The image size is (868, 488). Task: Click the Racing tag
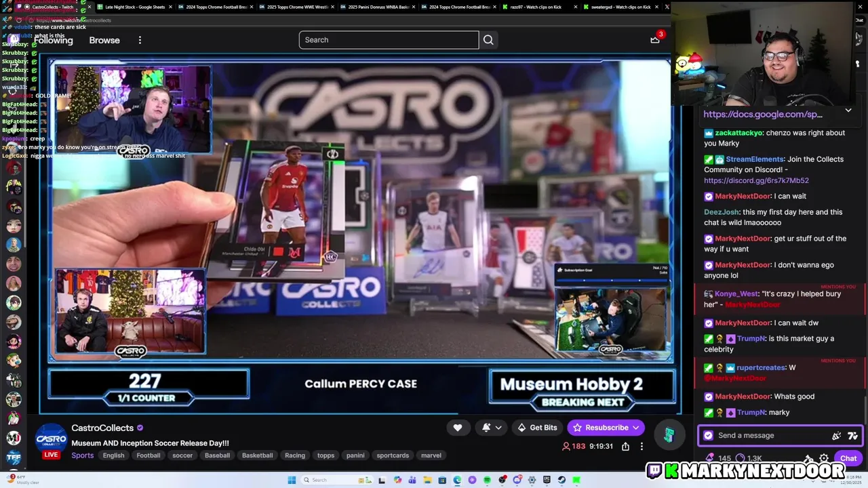pos(294,455)
